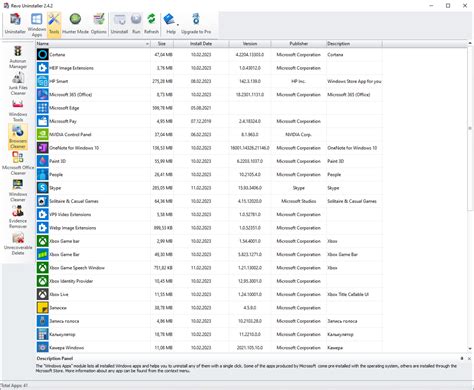Select the Microsoft 365 (Office) row
This screenshot has width=474, height=390.
point(209,94)
